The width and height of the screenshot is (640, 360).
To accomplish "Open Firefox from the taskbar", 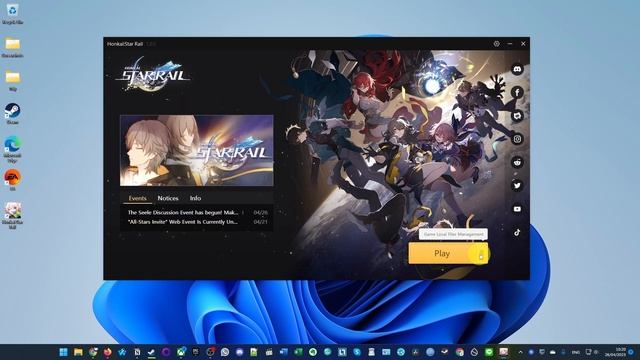I will 108,352.
